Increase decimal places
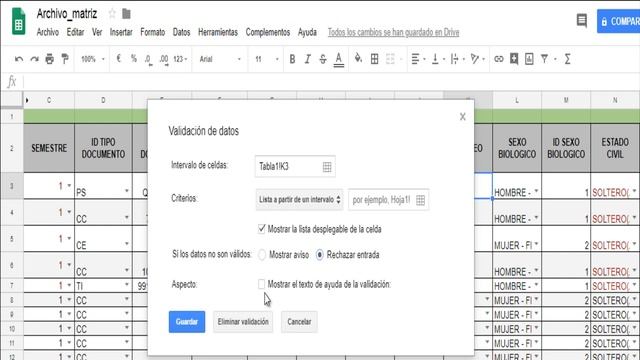 pos(164,60)
